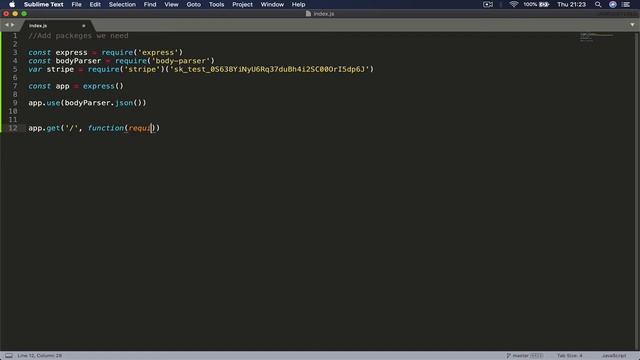Viewport: 640px width, 360px height.
Task: Open the git master branch status
Action: (524, 356)
